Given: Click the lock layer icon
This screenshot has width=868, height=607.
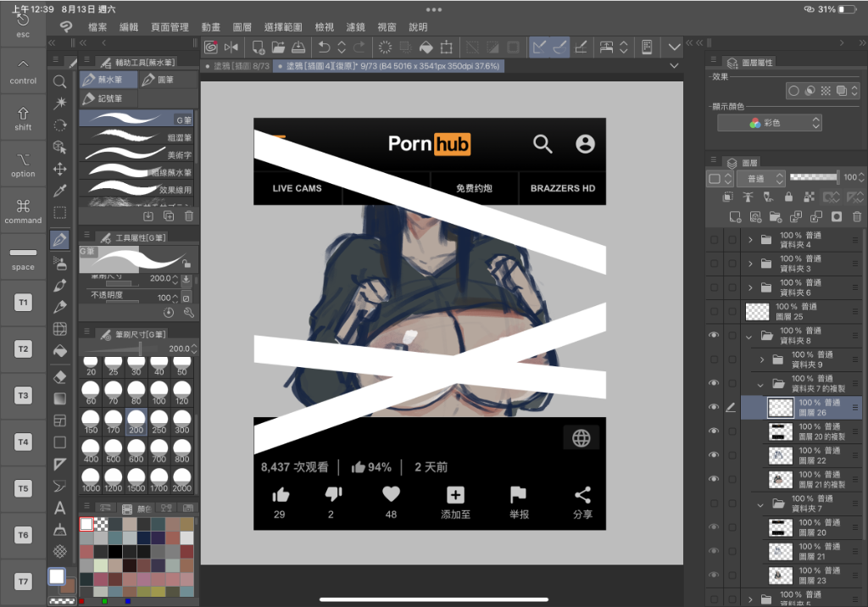Looking at the screenshot, I should pyautogui.click(x=788, y=197).
